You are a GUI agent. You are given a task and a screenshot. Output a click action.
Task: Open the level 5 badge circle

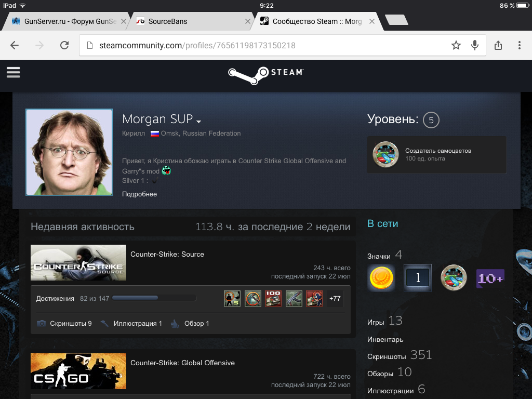pyautogui.click(x=431, y=121)
